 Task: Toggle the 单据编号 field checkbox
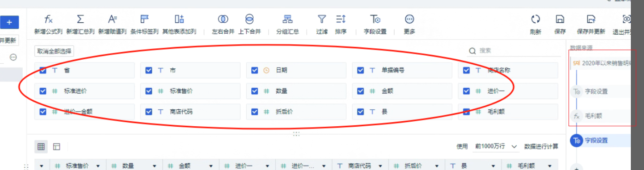pos(360,70)
